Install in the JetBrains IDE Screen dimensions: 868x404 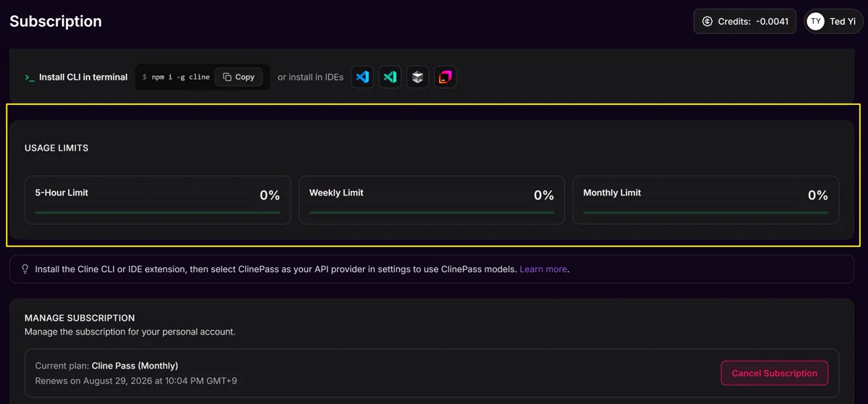point(446,77)
